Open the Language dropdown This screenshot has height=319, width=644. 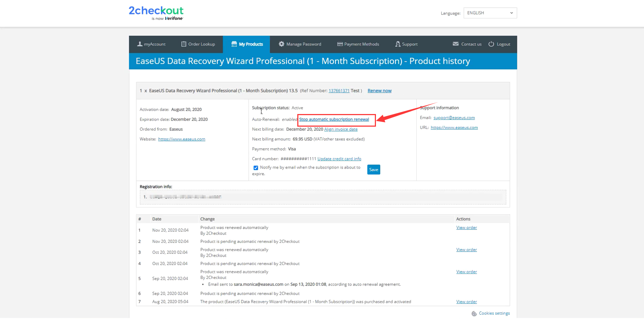pos(490,13)
